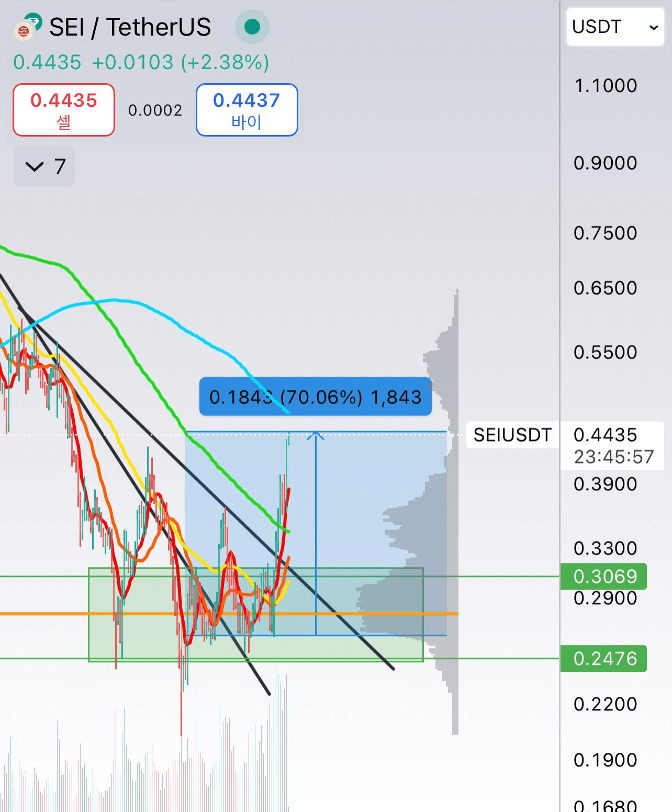Select the 0.2476 green price label
Screen dimensions: 672x812
[x=603, y=659]
